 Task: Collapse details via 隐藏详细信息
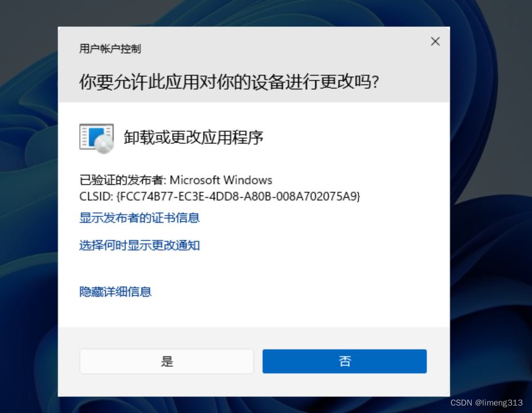(115, 291)
